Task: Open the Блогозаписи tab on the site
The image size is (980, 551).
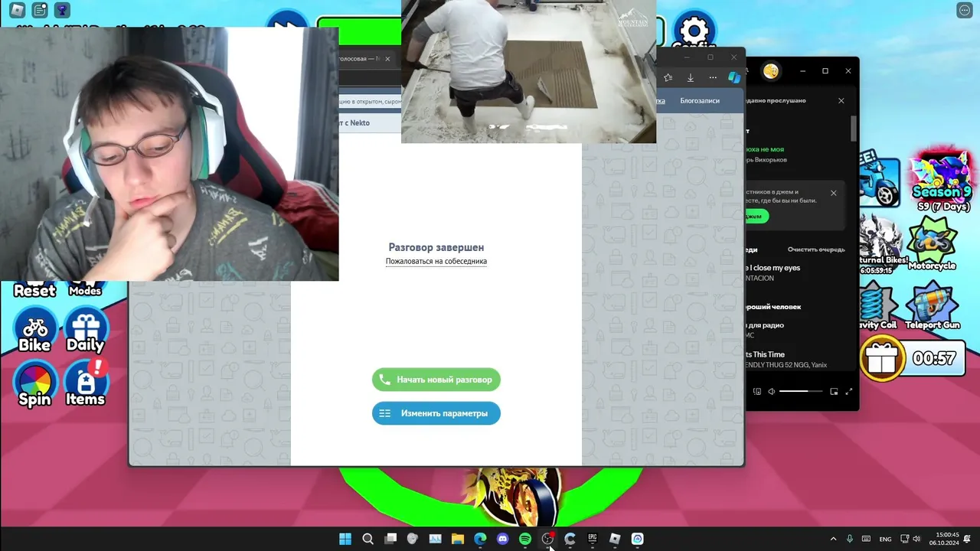Action: coord(700,100)
